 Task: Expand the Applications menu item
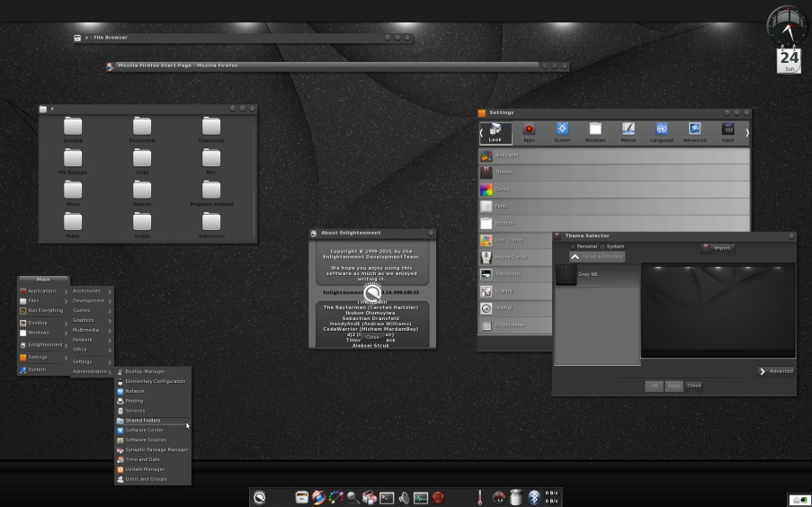pos(43,291)
